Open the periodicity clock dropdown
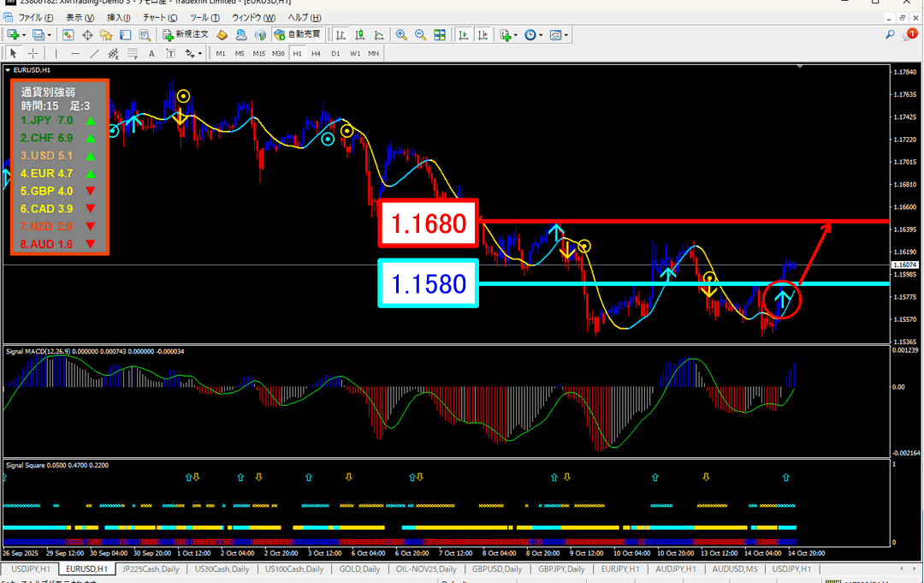924x583 pixels. click(x=542, y=35)
